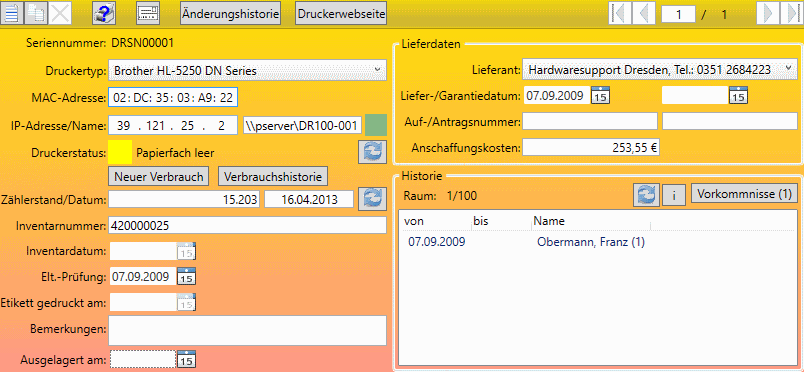Show Vorkommnisse (1)
The image size is (804, 372).
745,194
